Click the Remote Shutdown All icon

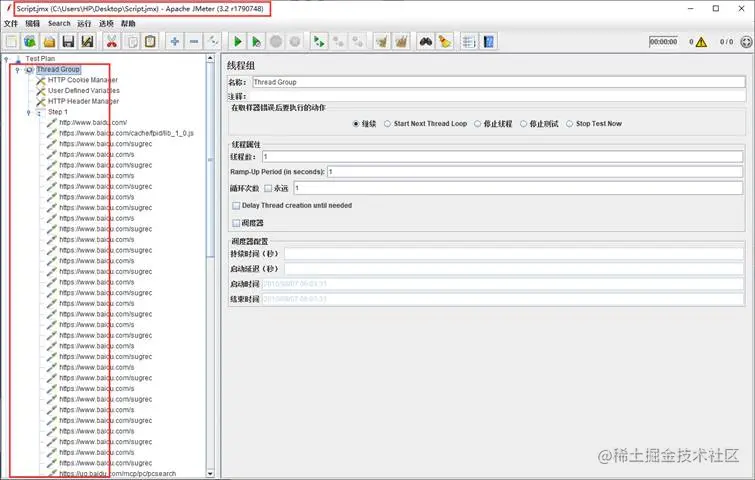click(358, 42)
